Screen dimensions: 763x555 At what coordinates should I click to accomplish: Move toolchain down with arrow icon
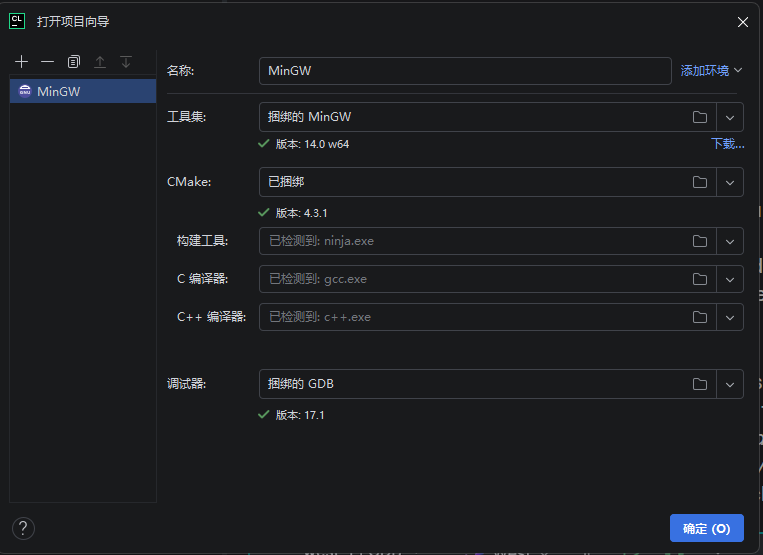[x=126, y=62]
